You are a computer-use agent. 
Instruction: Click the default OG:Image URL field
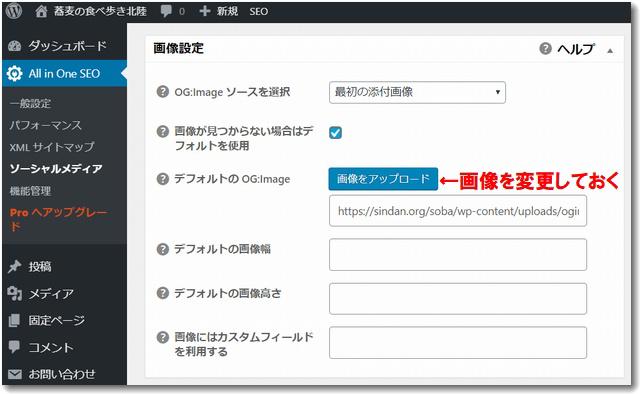[458, 211]
